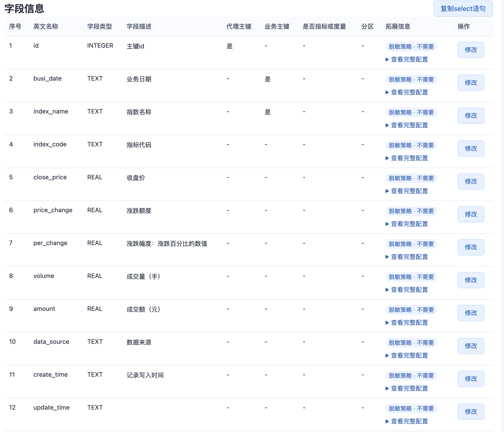
Task: Expand 查看完整配置 for the volume row
Action: click(407, 290)
